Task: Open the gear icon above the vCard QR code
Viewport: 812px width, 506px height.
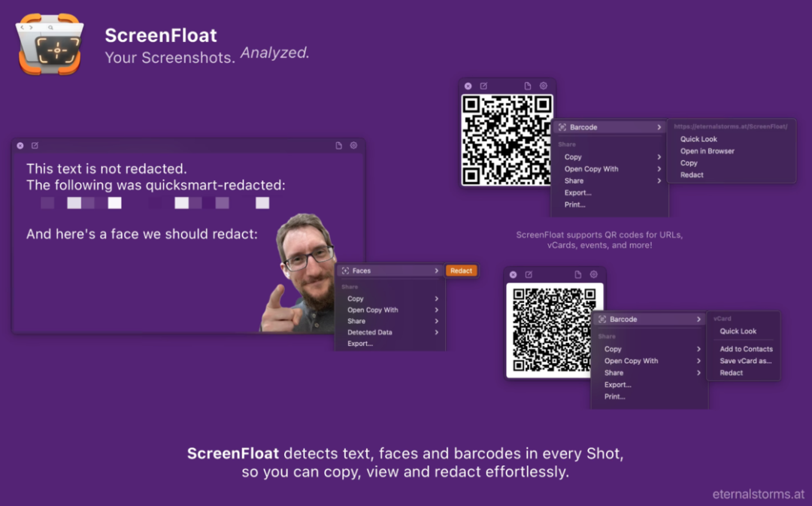Action: point(594,274)
